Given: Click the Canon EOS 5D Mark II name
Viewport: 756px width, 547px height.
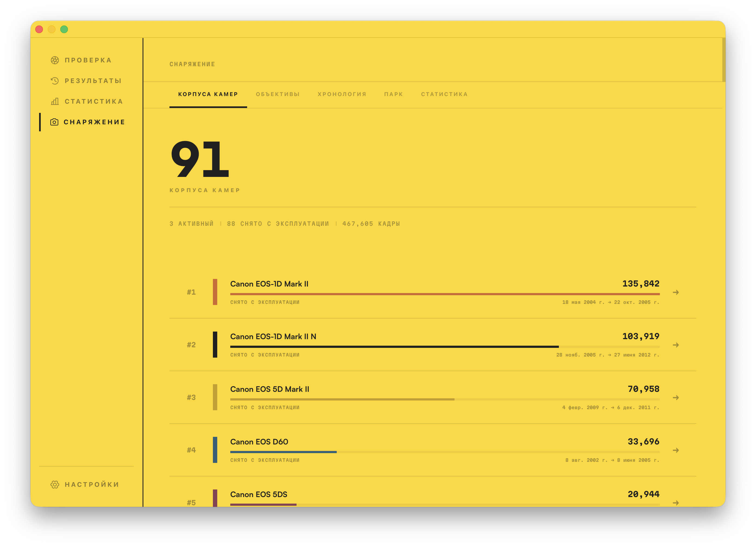Looking at the screenshot, I should 270,389.
